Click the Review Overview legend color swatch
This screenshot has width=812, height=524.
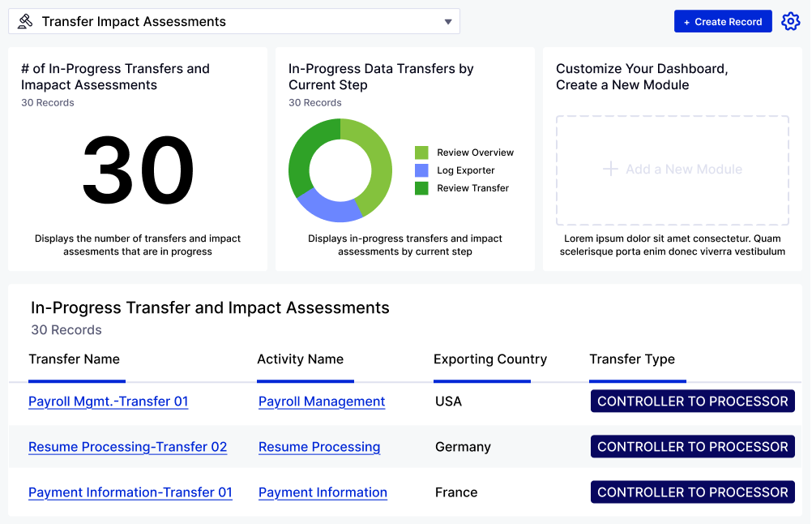click(x=421, y=152)
